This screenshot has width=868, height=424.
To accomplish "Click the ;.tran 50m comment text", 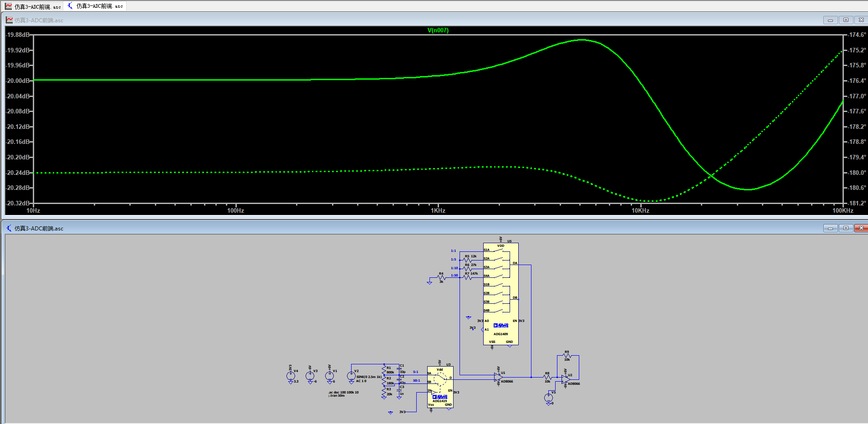I will pyautogui.click(x=337, y=396).
